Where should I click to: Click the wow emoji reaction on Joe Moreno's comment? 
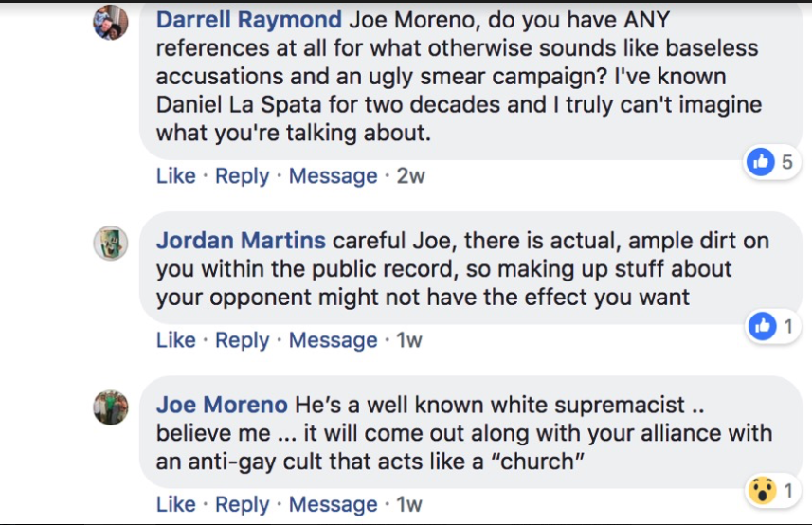coord(763,490)
